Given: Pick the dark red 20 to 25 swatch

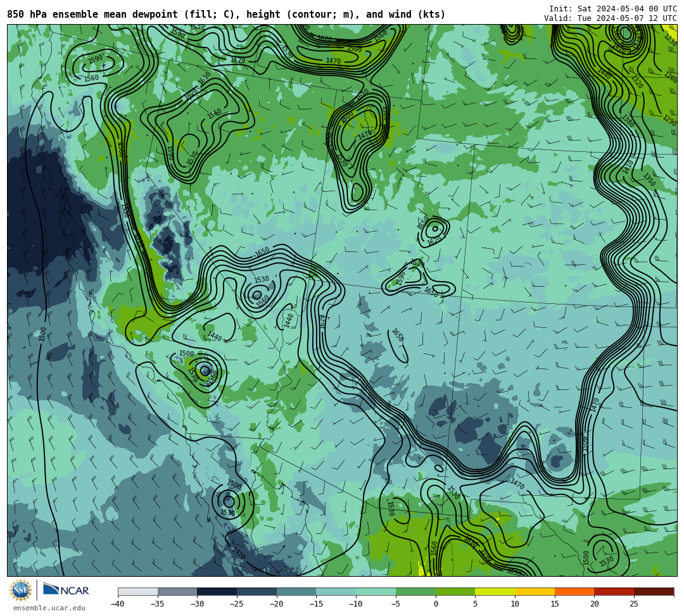Looking at the screenshot, I should (x=614, y=591).
